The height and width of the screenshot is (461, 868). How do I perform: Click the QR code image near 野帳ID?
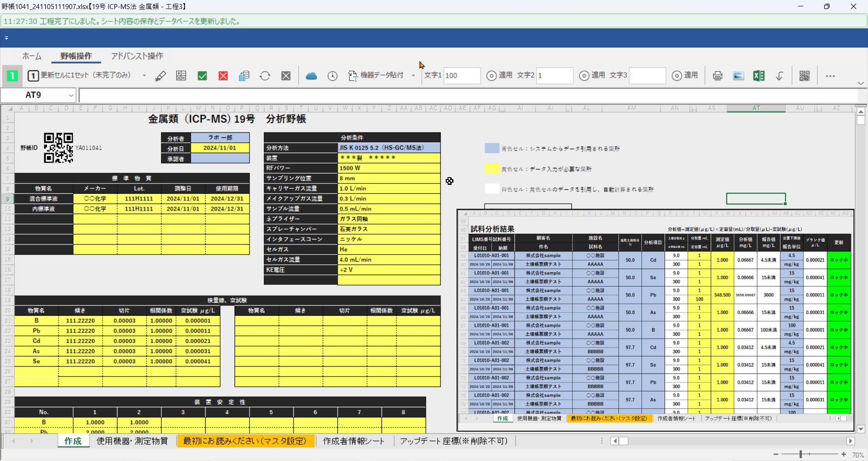point(58,148)
